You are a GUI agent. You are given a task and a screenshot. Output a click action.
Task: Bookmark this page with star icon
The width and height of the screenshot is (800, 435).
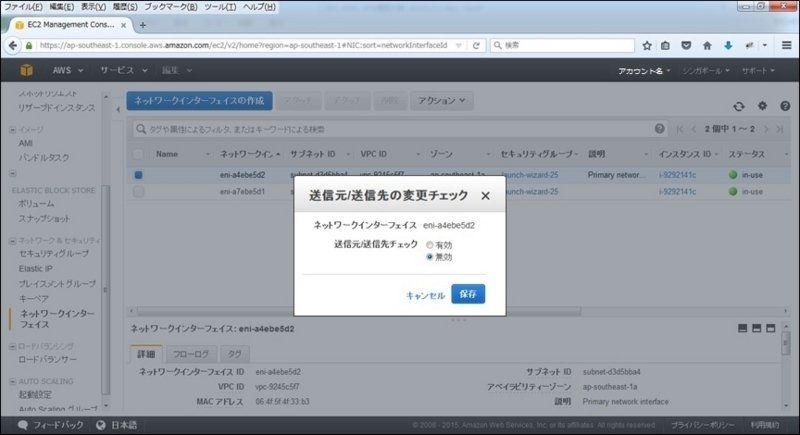coord(648,45)
